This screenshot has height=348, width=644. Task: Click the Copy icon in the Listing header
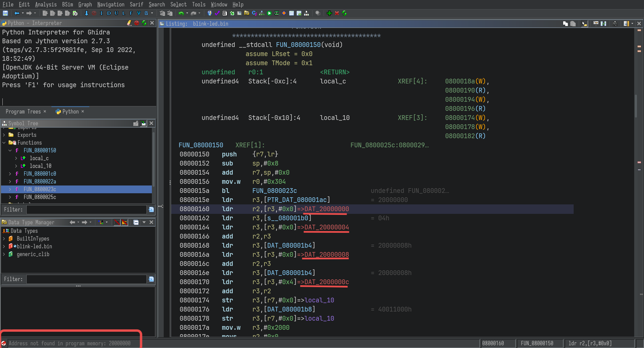[565, 24]
